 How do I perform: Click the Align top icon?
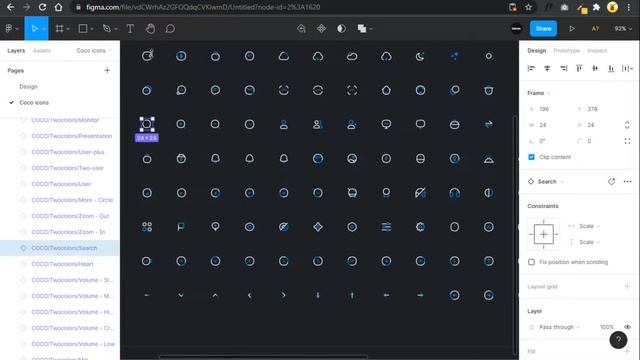pos(579,68)
